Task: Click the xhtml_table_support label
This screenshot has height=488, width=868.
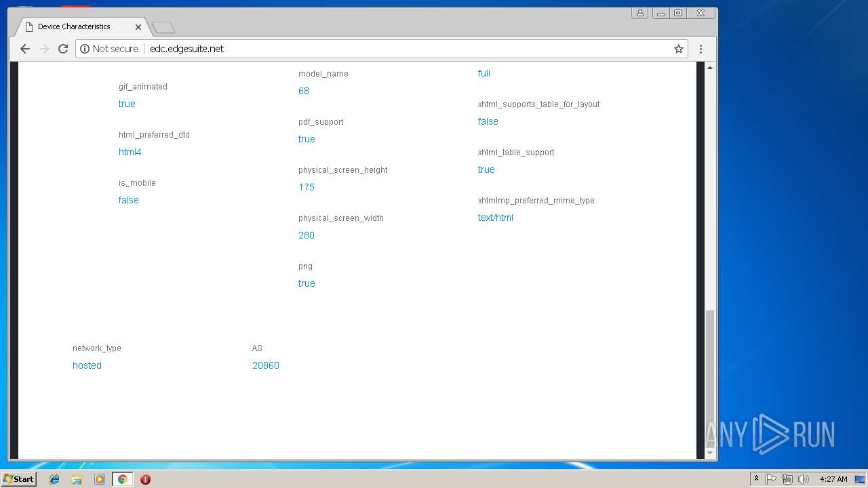Action: (x=516, y=152)
